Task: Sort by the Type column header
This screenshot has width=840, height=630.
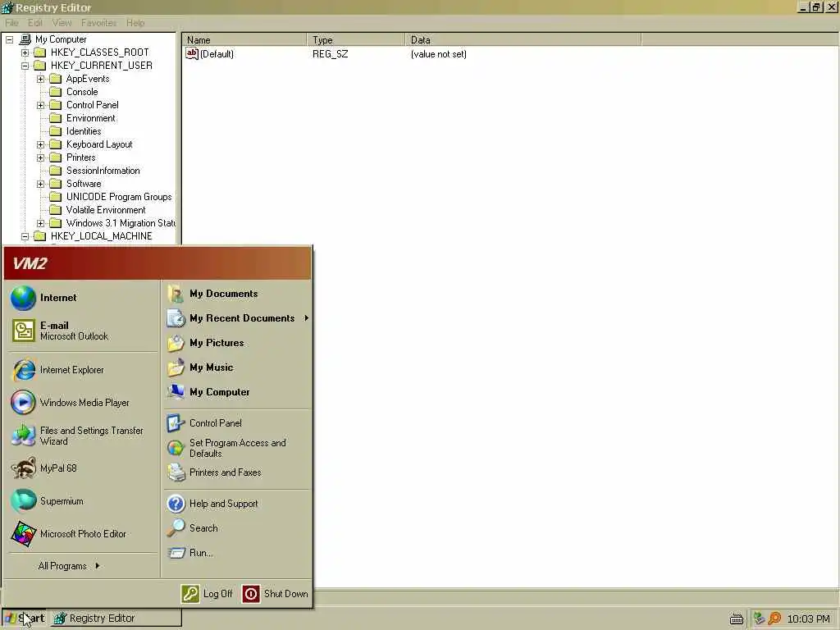Action: (x=356, y=39)
